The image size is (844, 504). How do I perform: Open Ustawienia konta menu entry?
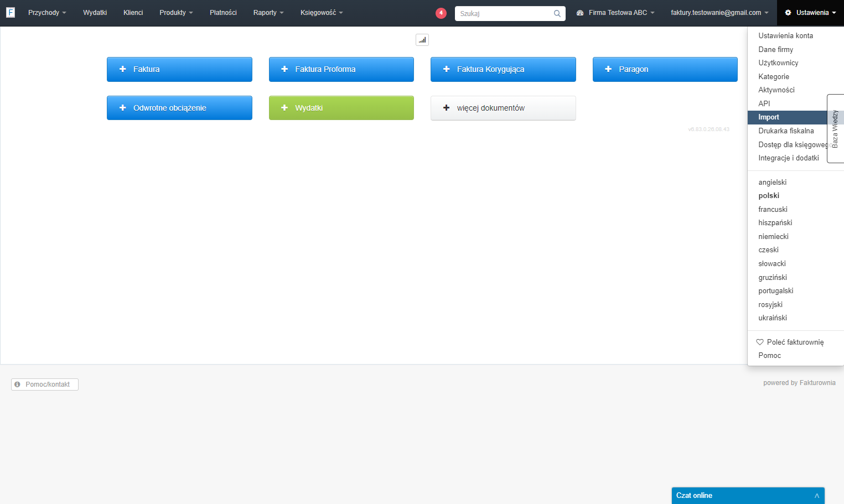point(785,35)
